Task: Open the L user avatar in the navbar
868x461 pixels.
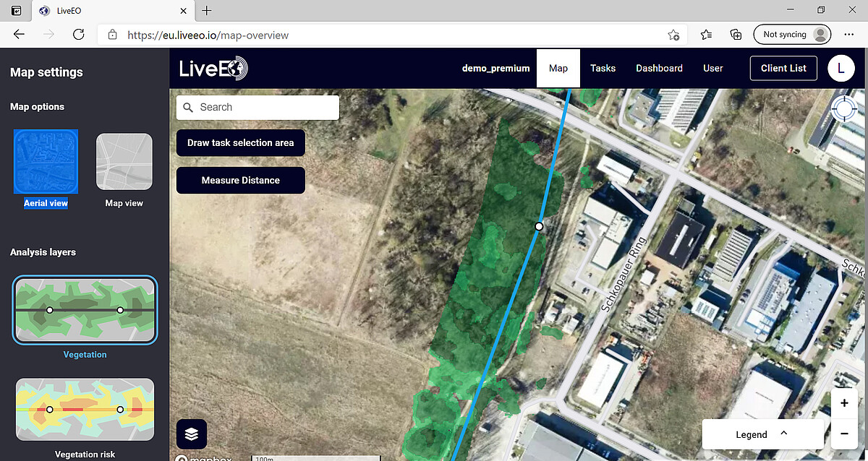Action: pos(841,68)
